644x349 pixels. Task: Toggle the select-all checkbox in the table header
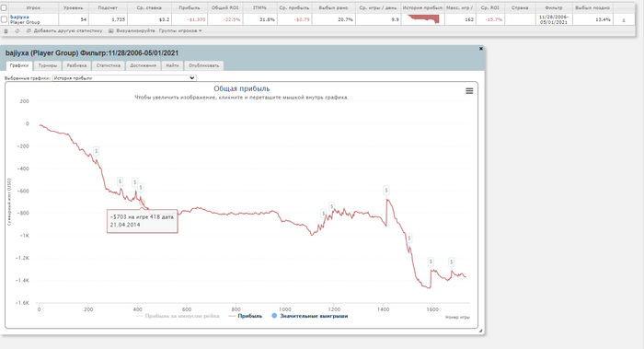point(4,7)
